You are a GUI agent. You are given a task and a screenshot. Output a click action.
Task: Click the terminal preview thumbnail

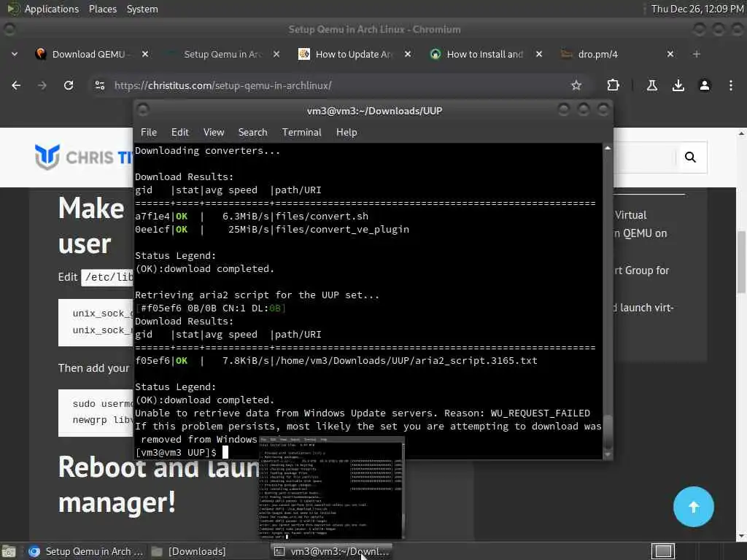pos(332,488)
